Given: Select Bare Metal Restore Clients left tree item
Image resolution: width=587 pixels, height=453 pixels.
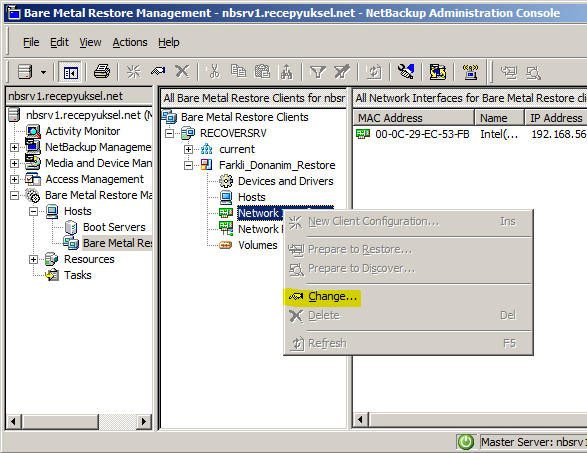Looking at the screenshot, I should coord(117,243).
